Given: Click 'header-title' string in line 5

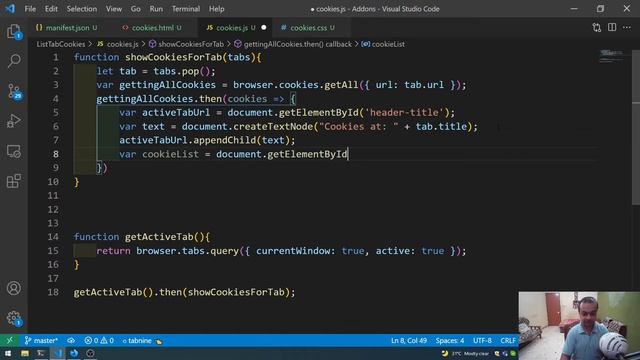Looking at the screenshot, I should (x=404, y=112).
